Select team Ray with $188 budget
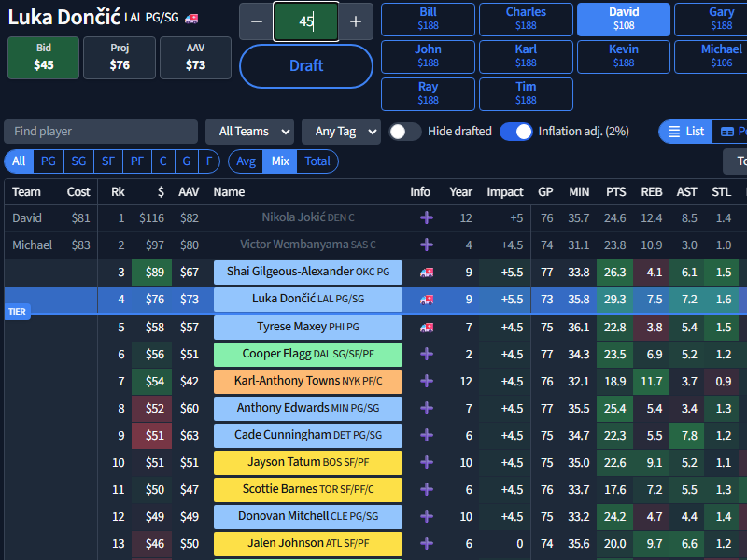The height and width of the screenshot is (560, 747). coord(428,94)
